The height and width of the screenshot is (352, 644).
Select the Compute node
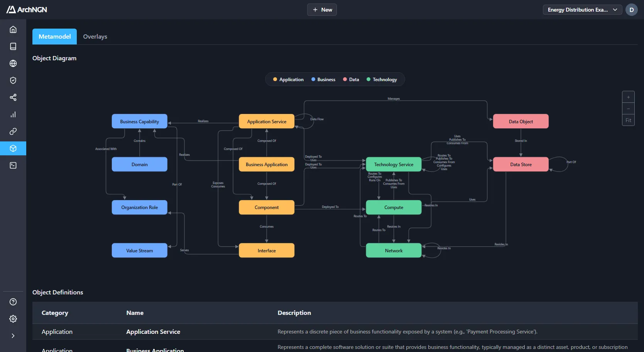(x=394, y=207)
